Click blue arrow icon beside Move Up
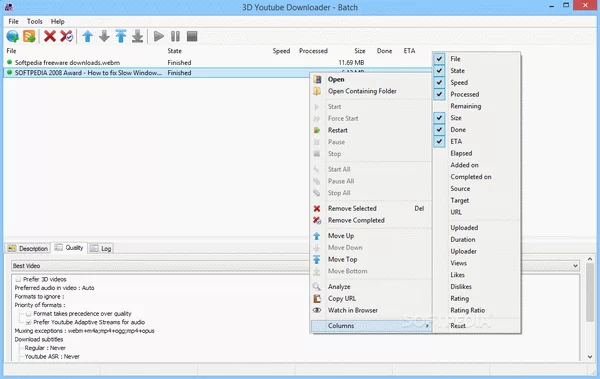Viewport: 600px width, 379px height. (x=317, y=236)
